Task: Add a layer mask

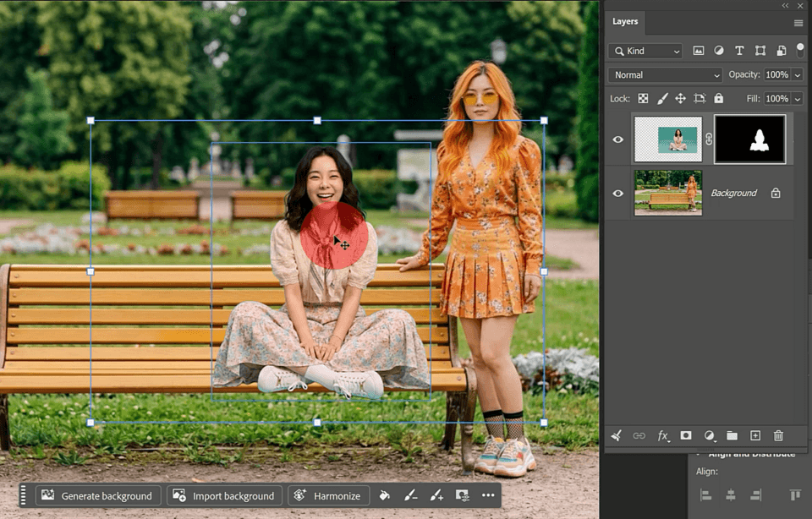Action: (x=686, y=435)
